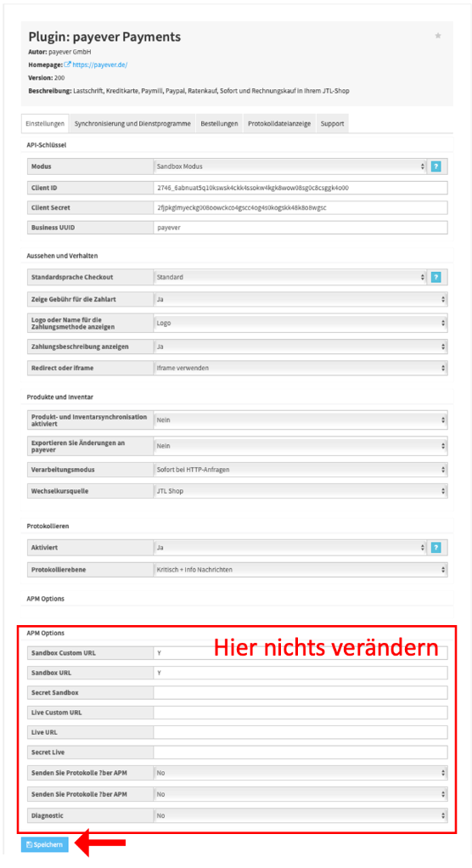
Task: Open the Support tab
Action: 332,123
